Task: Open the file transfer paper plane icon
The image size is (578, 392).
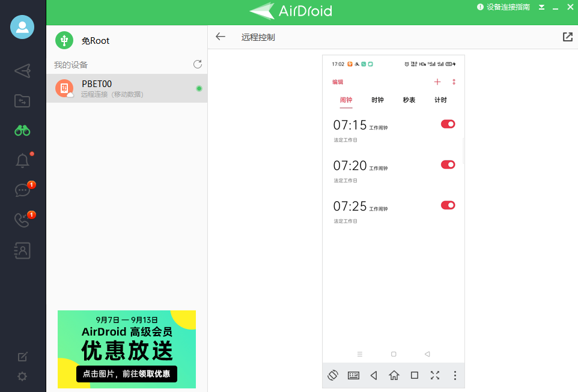Action: (22, 71)
